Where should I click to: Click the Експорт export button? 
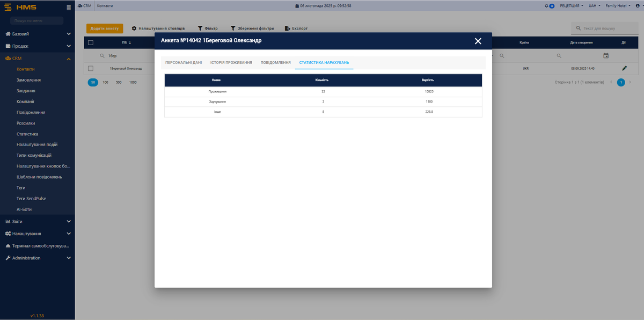[296, 28]
